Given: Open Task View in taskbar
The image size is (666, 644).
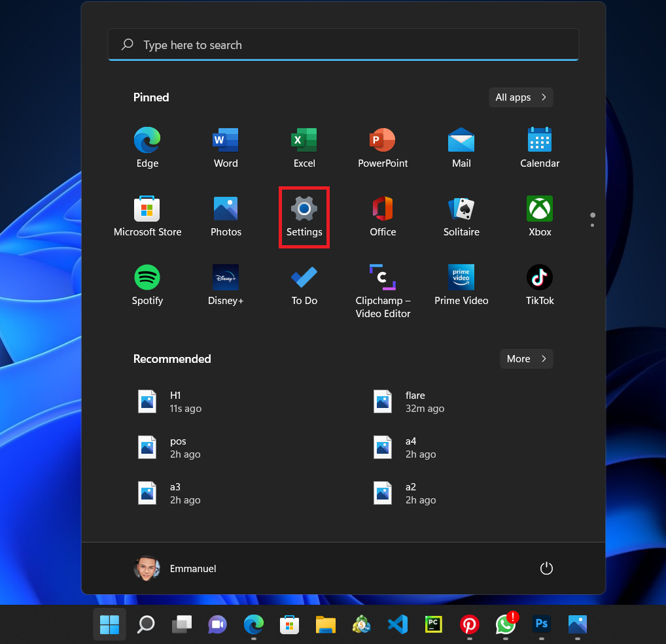Looking at the screenshot, I should pos(182,624).
